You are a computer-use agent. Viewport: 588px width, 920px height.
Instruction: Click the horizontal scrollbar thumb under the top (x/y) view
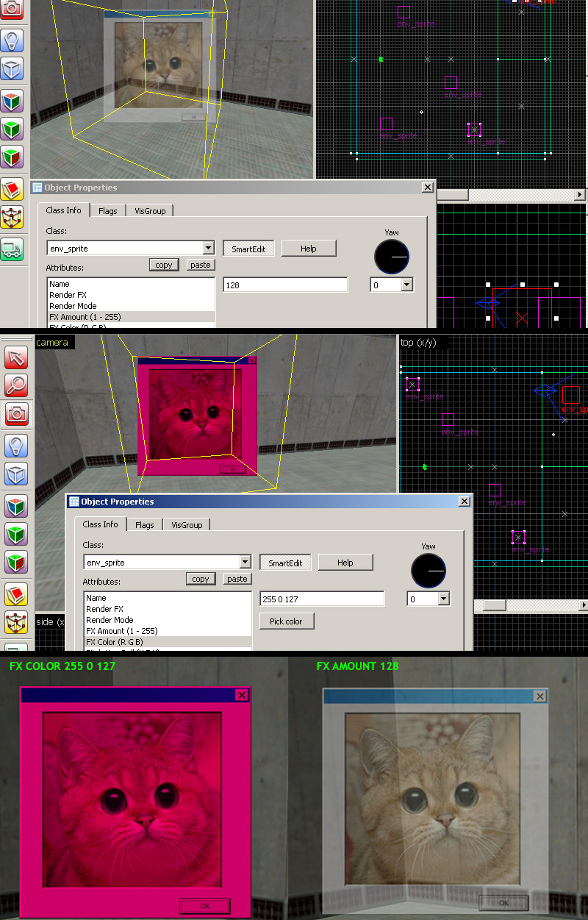coord(495,605)
